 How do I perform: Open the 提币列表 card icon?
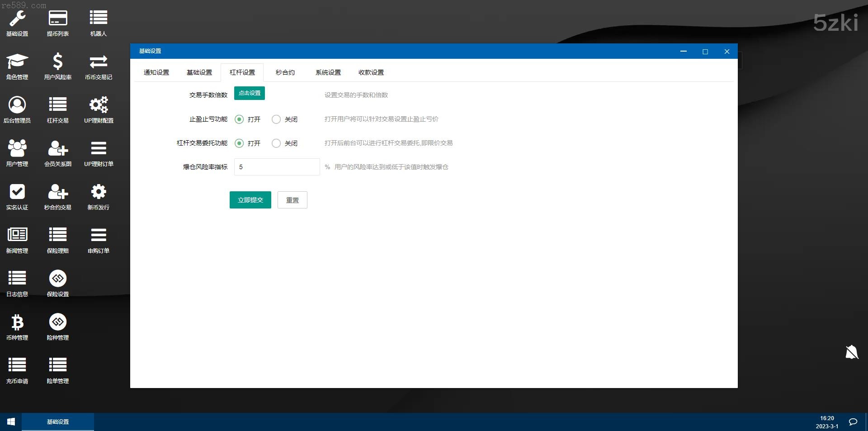58,19
